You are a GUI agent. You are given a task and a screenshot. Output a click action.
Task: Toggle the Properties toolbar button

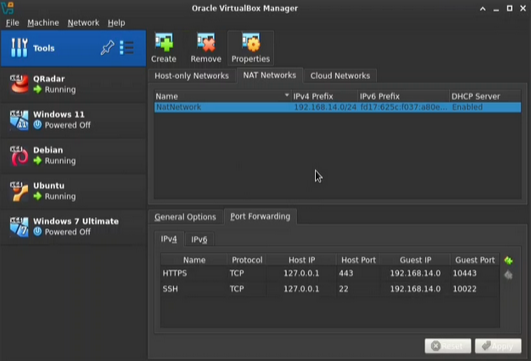coord(251,48)
